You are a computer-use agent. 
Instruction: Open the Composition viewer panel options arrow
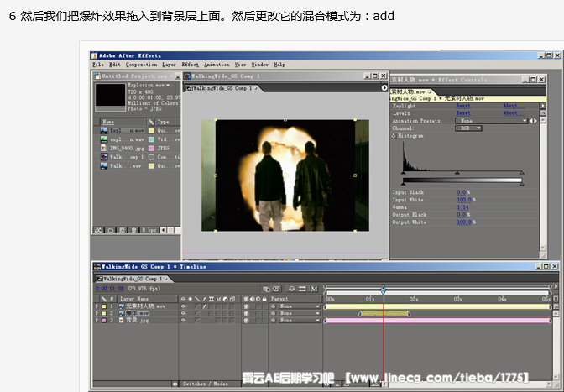point(384,88)
